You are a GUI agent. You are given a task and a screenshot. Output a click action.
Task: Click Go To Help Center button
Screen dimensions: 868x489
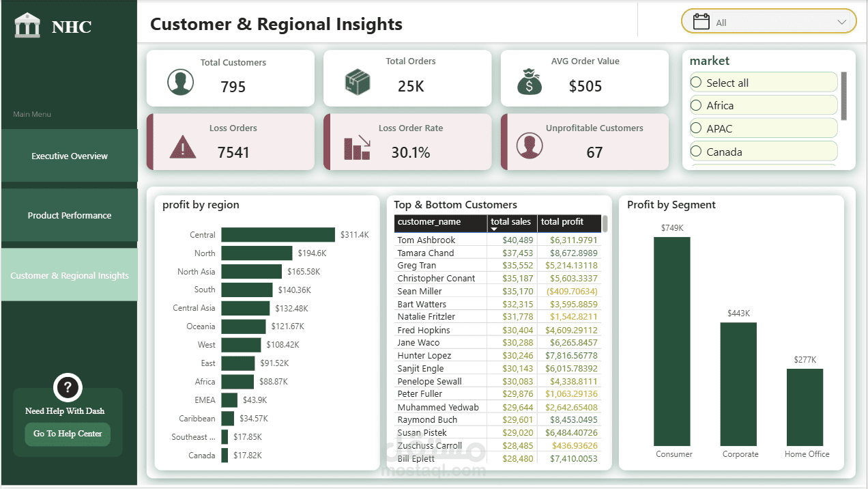point(68,434)
